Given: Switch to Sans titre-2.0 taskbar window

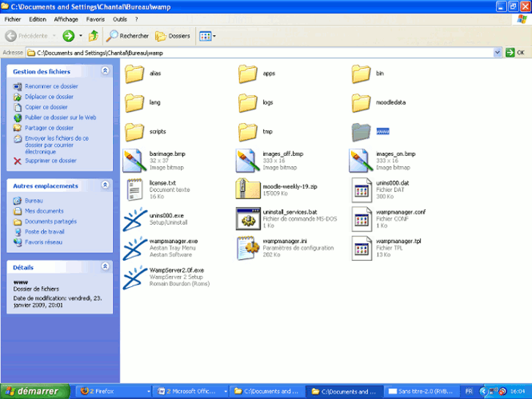Looking at the screenshot, I should tap(421, 392).
